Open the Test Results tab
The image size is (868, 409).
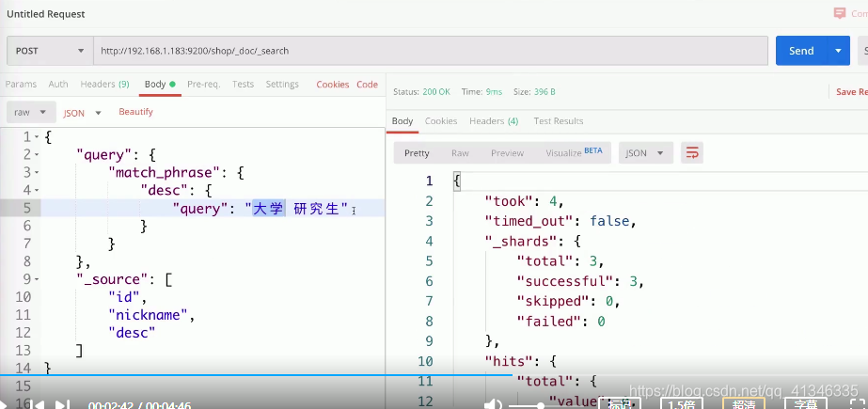tap(559, 121)
